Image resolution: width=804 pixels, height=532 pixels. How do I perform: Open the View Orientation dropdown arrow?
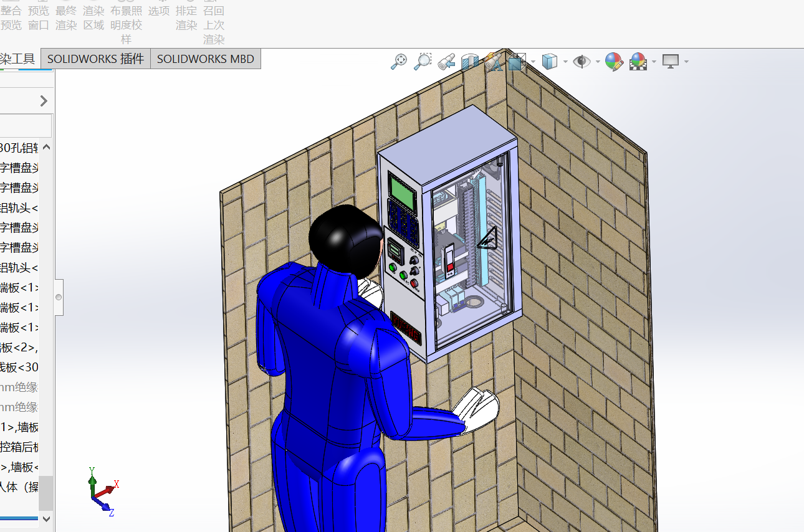click(533, 61)
